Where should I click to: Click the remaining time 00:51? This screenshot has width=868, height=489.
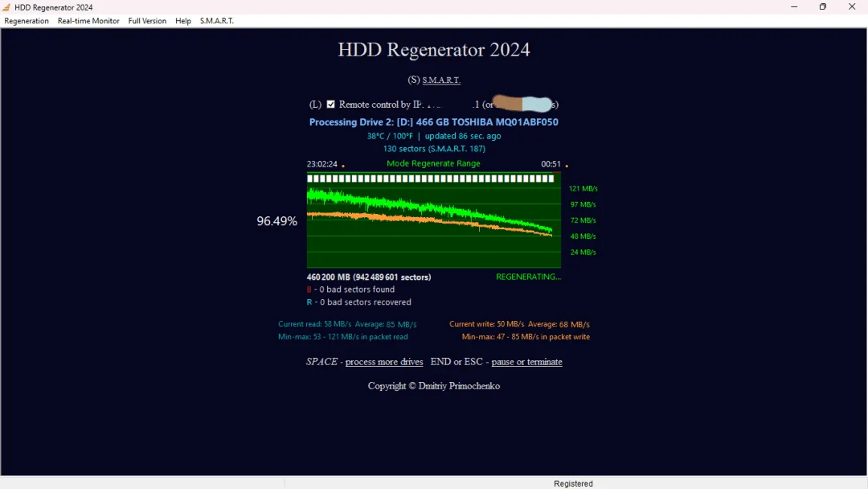551,164
